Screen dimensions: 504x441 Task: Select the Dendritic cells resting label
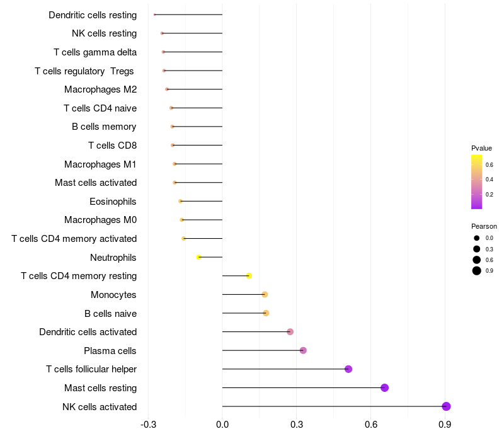pos(93,14)
